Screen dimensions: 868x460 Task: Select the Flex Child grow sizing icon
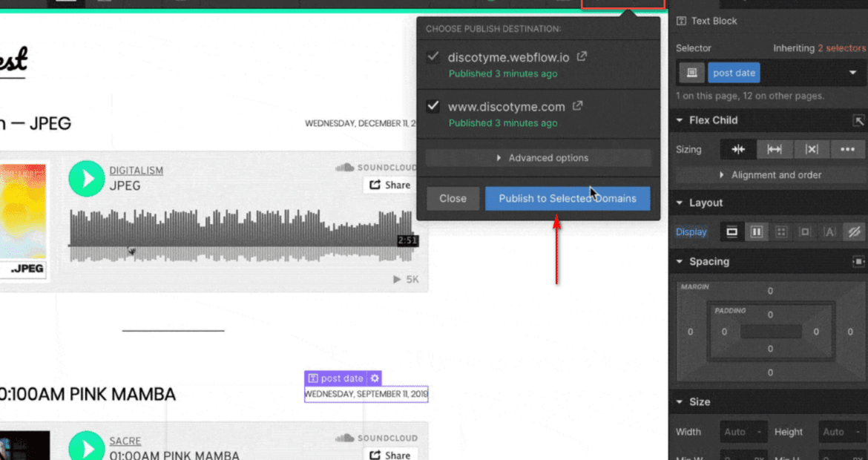pos(775,149)
